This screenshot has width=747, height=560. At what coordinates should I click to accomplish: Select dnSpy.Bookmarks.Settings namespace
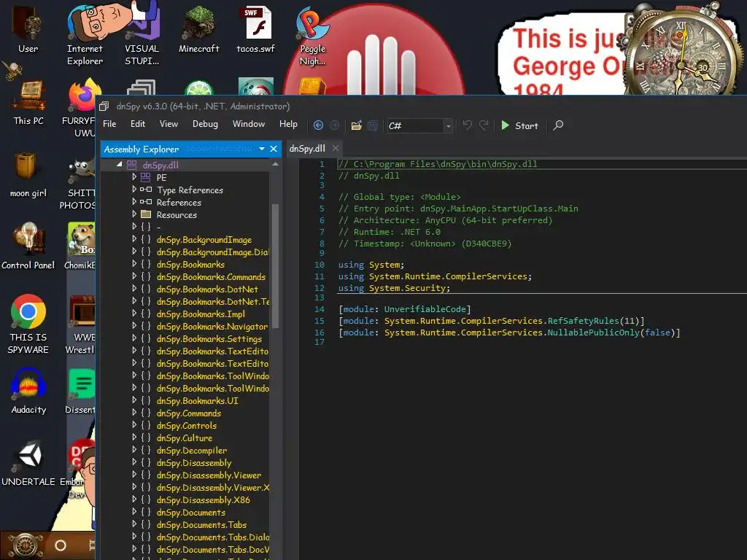coord(209,338)
